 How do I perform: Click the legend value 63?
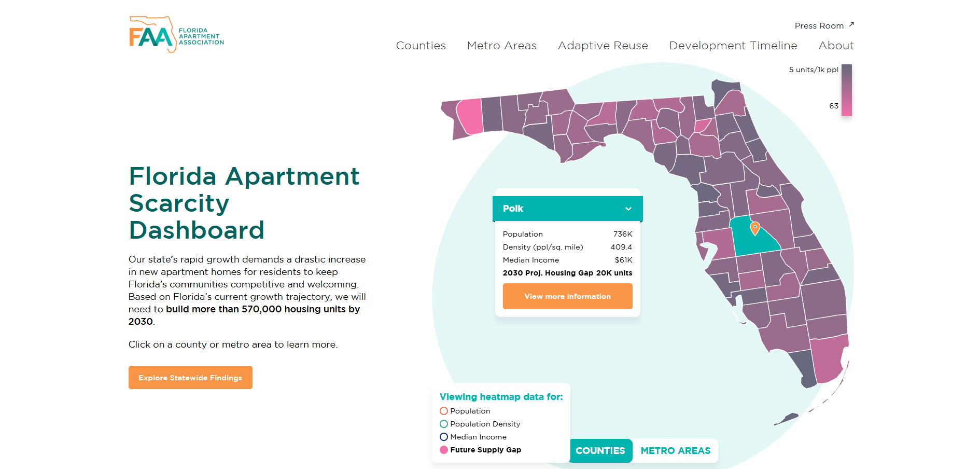(833, 106)
